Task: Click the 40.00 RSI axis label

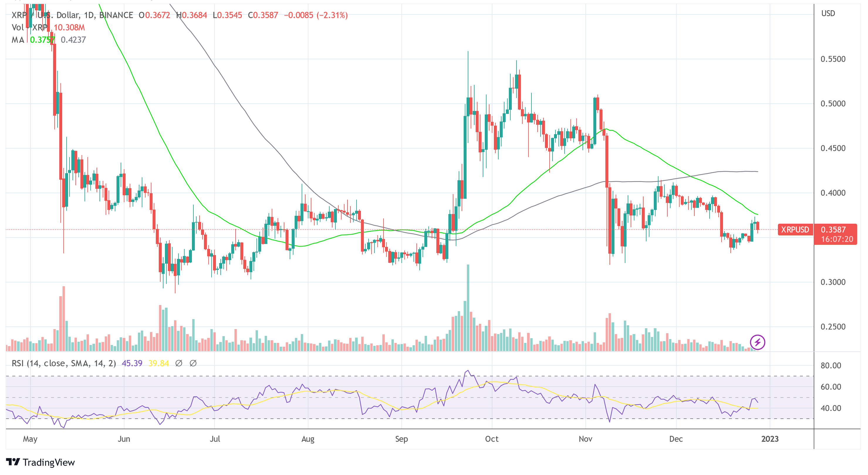Action: [x=831, y=408]
